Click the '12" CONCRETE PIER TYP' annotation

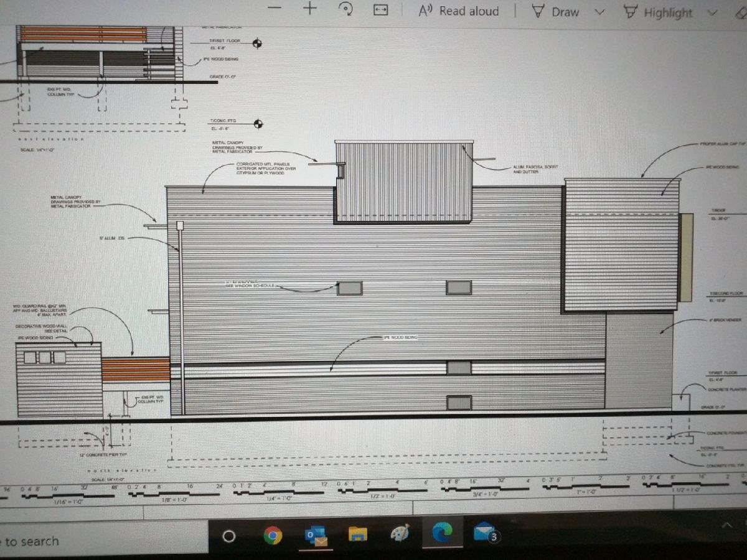pos(103,455)
